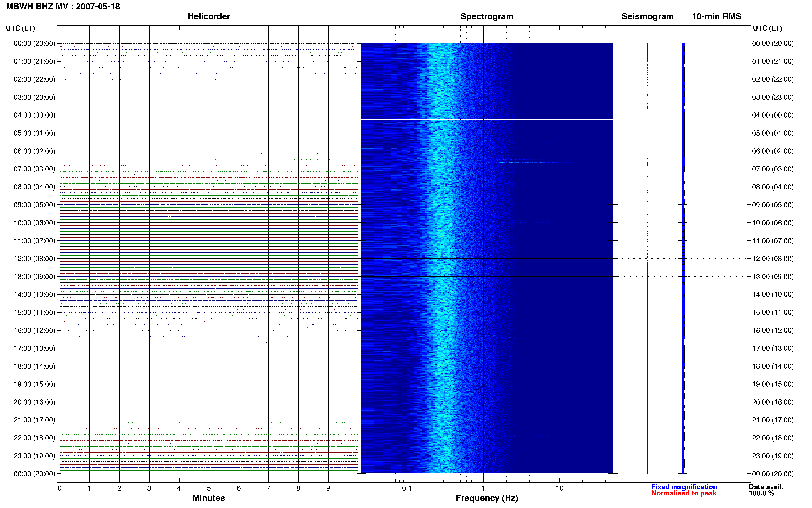The image size is (812, 508).
Task: Click the 07:00 (03:00) label beside the helicorder
Action: tap(34, 169)
